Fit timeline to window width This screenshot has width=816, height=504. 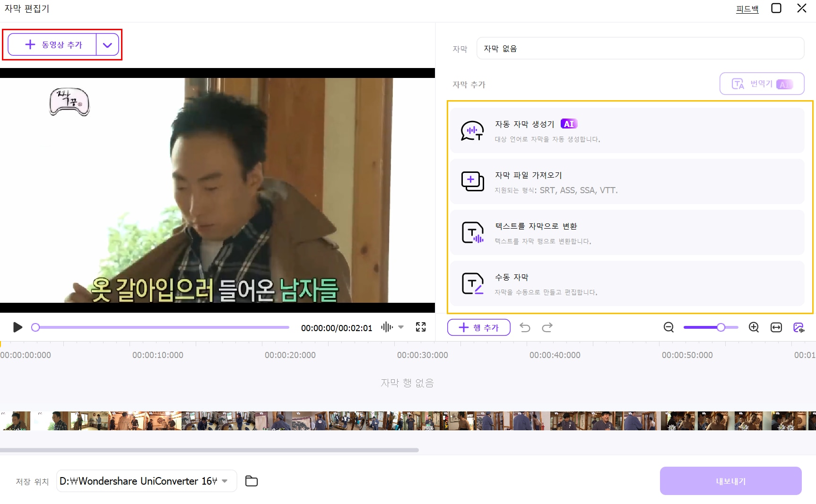(x=776, y=327)
